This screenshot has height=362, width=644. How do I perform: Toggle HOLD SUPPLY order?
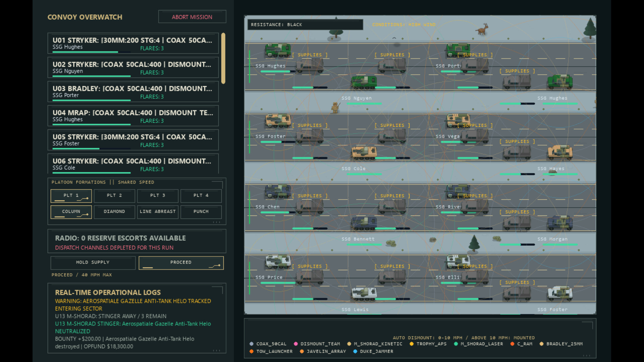point(93,263)
